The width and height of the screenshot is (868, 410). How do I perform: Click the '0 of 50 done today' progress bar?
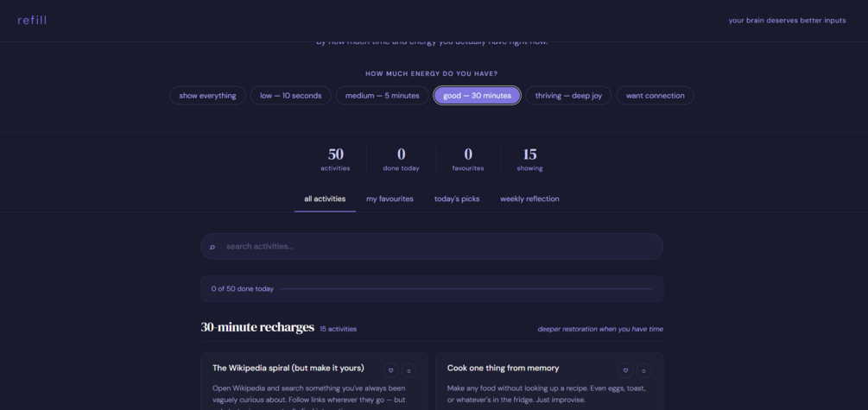[466, 289]
